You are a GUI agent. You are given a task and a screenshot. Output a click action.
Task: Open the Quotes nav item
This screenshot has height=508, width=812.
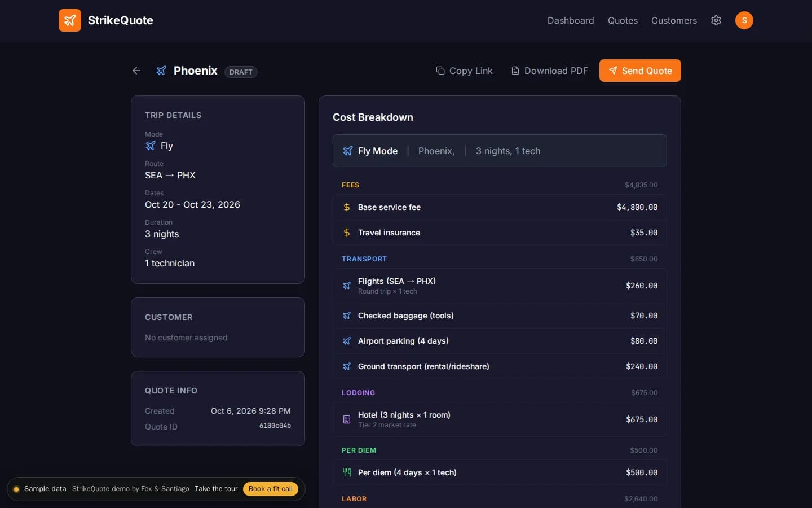coord(623,20)
